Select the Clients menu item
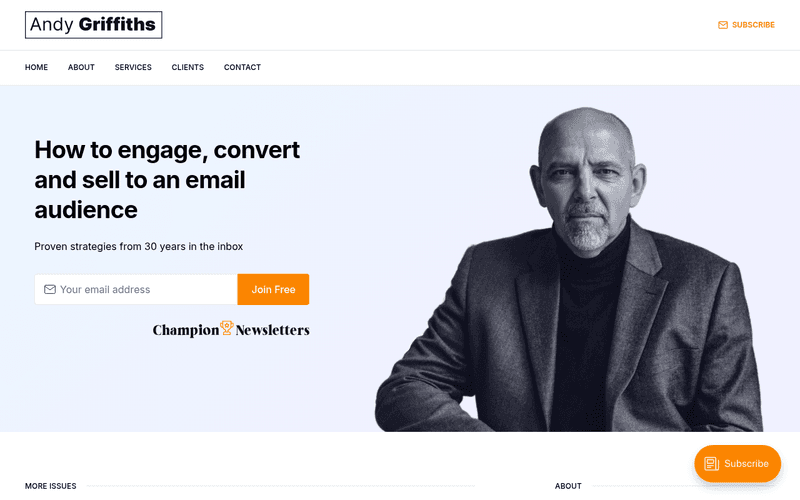 click(x=188, y=67)
